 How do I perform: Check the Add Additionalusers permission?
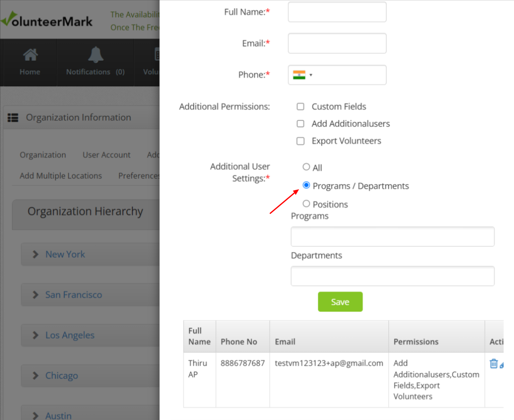point(300,124)
